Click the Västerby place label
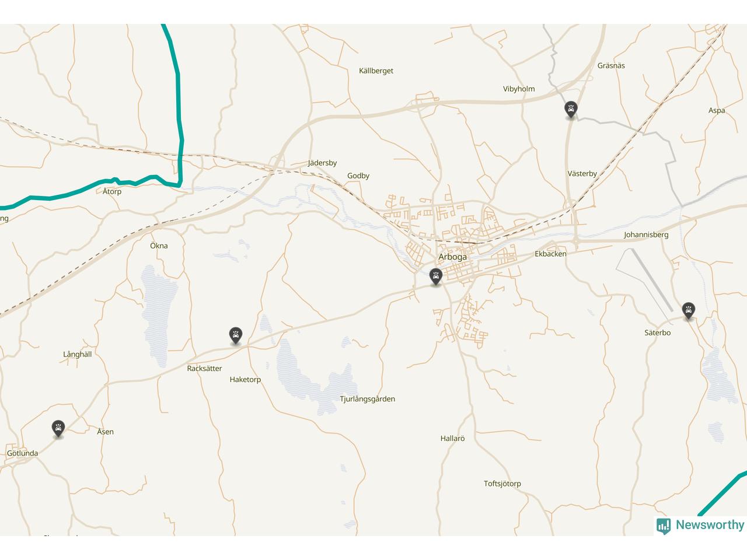Image resolution: width=747 pixels, height=560 pixels. (582, 174)
